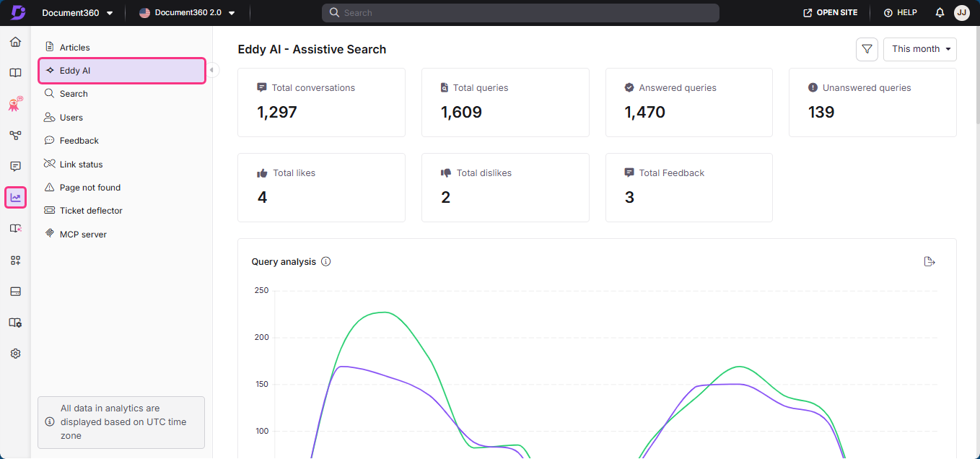Show Query analysis info tooltip icon
The height and width of the screenshot is (459, 980).
coord(325,261)
